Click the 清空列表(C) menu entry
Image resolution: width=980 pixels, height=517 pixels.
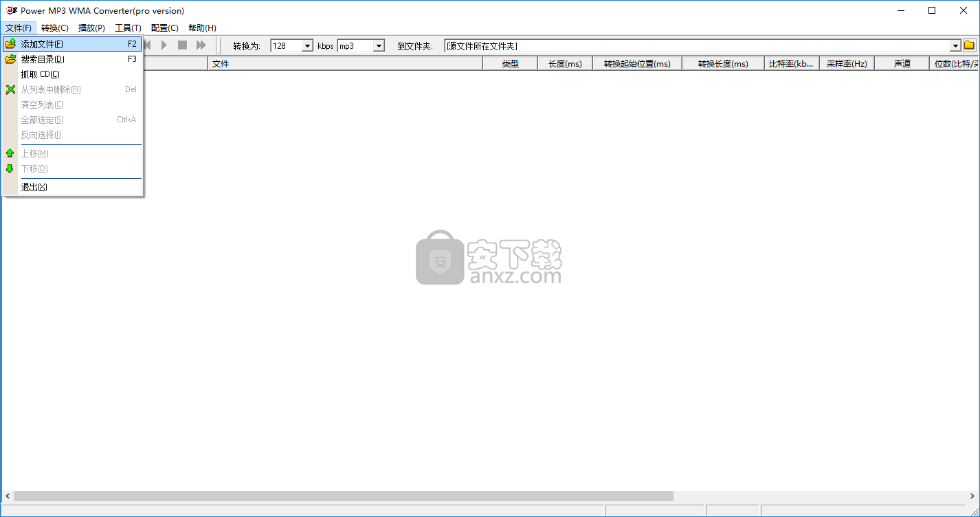coord(72,104)
